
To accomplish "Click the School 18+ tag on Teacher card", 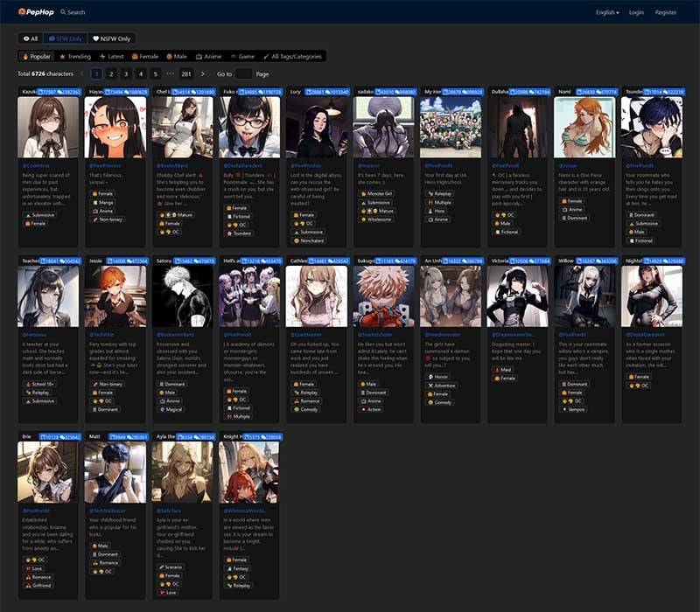I will pos(39,384).
